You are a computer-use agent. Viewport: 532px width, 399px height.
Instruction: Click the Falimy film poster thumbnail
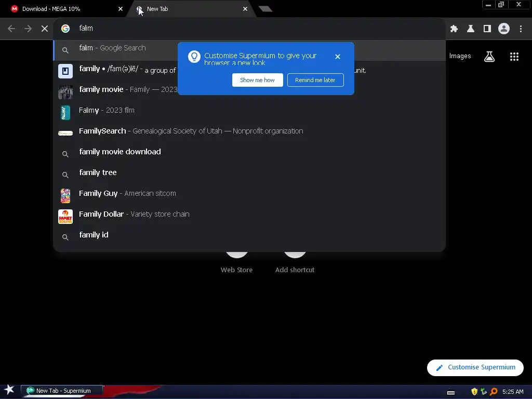(65, 113)
